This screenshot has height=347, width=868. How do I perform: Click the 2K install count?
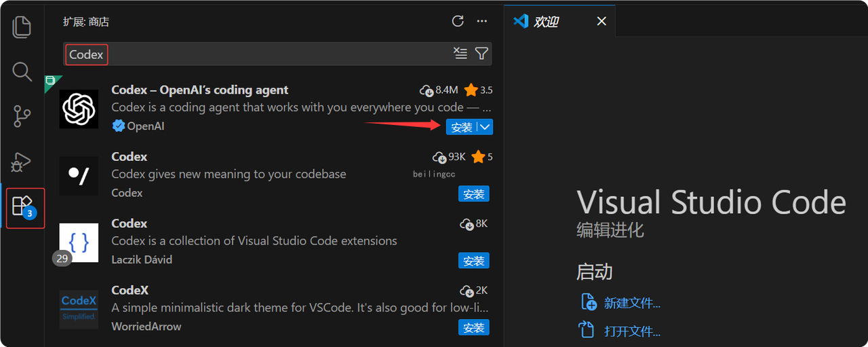pyautogui.click(x=474, y=290)
